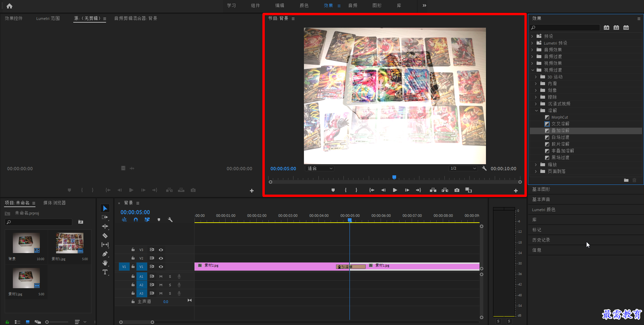The width and height of the screenshot is (644, 325).
Task: Select the 素材1.jpg thumbnail in project
Action: pyautogui.click(x=70, y=243)
